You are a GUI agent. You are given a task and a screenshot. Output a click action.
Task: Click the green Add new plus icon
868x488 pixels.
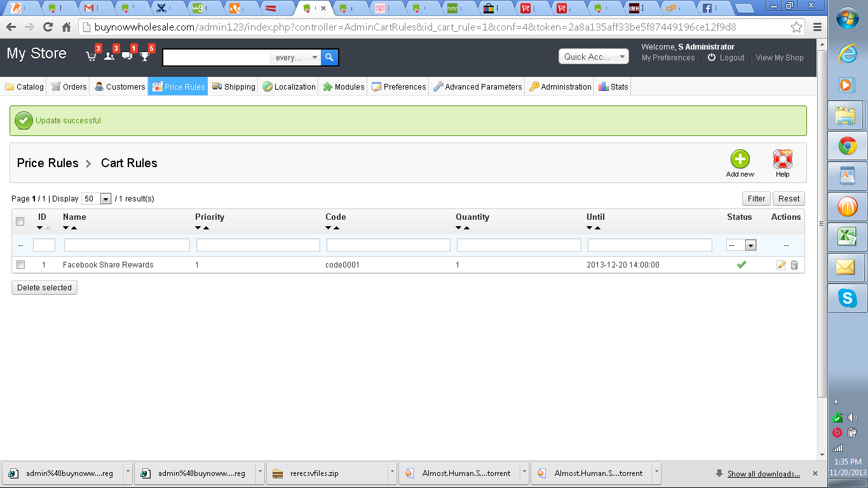tap(740, 159)
